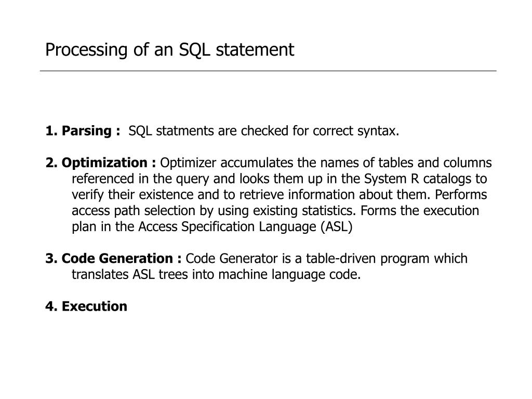Viewport: 532px width, 399px height.
Task: Click the words "Forms the execution"
Action: [420, 211]
